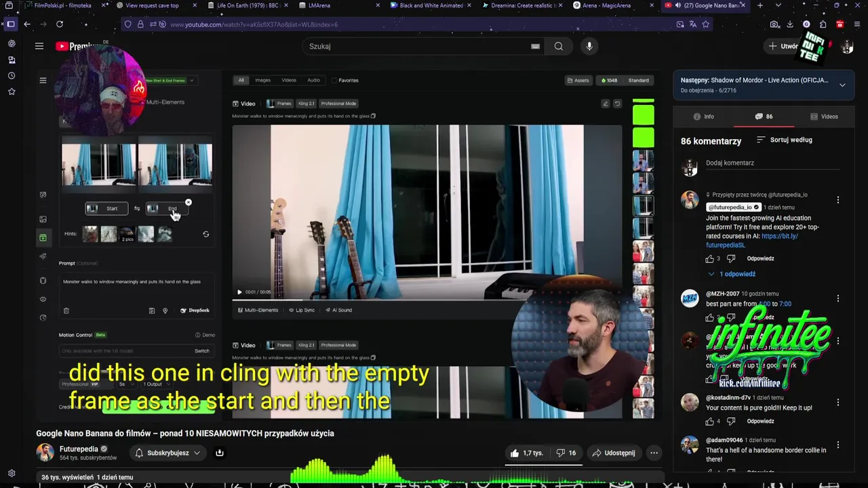The image size is (868, 488).
Task: Reply to the pinned futurepedia_io comment
Action: [x=760, y=258]
